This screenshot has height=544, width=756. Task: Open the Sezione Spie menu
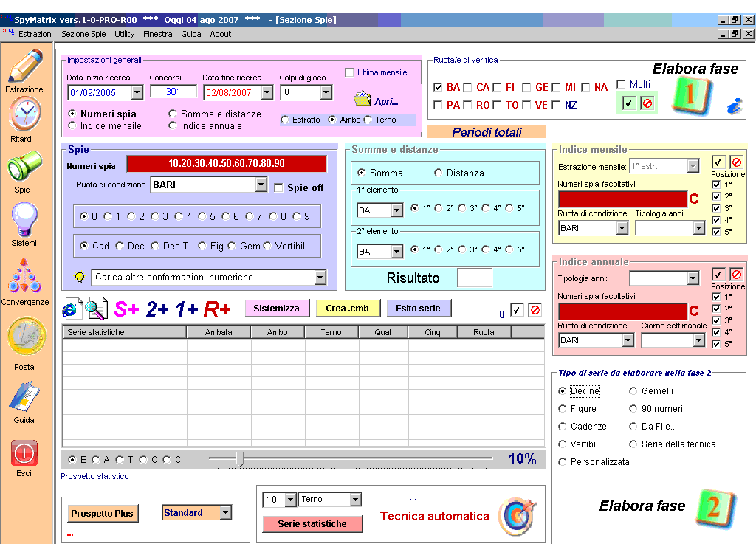[x=83, y=34]
